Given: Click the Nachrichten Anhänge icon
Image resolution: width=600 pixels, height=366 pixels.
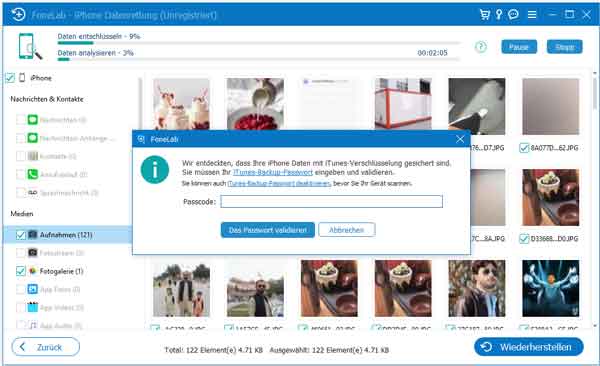Looking at the screenshot, I should coord(33,138).
